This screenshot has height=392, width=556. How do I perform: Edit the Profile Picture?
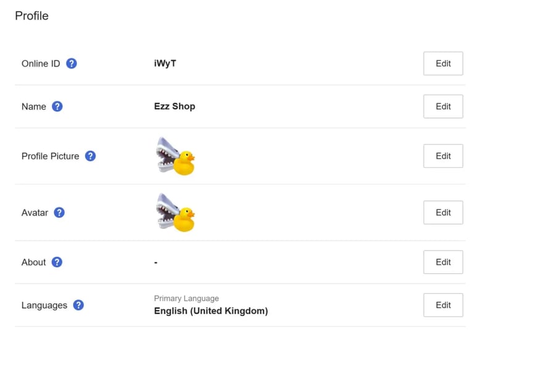click(x=443, y=156)
